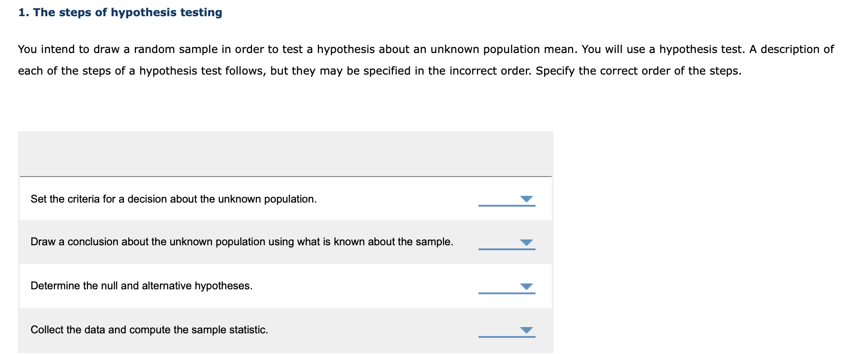Open the dropdown next to 'Set the criteria' step

pyautogui.click(x=527, y=199)
